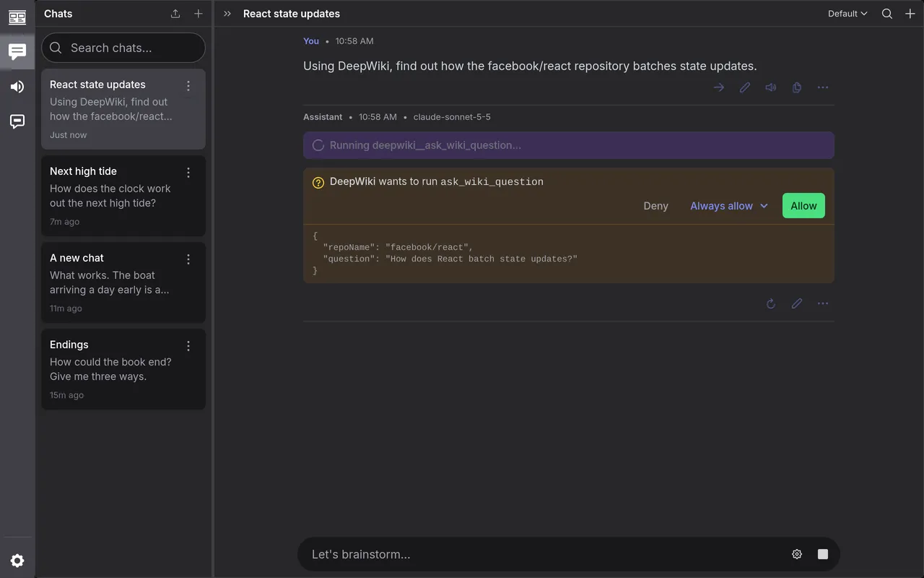This screenshot has width=924, height=578.
Task: Open the speaker audio section in left rail
Action: tap(17, 87)
